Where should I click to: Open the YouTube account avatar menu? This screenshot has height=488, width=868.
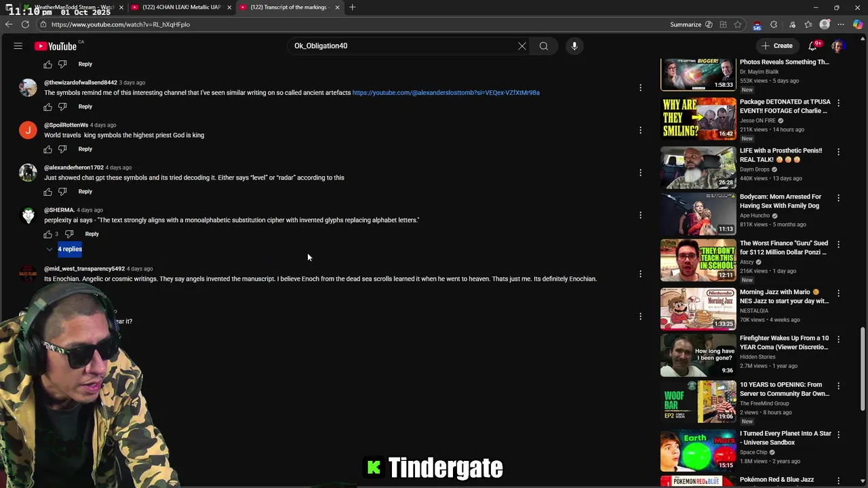[838, 46]
